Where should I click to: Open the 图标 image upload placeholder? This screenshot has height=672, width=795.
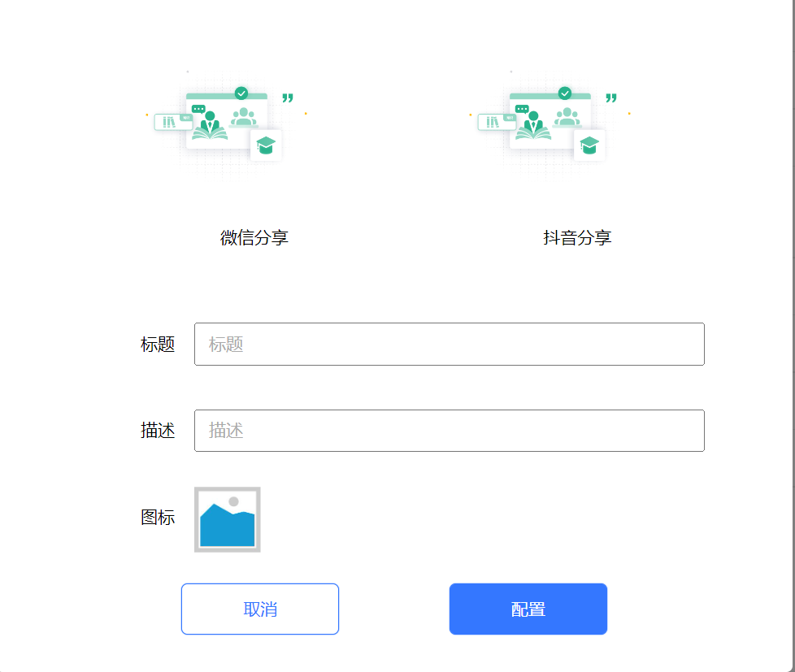pyautogui.click(x=227, y=519)
